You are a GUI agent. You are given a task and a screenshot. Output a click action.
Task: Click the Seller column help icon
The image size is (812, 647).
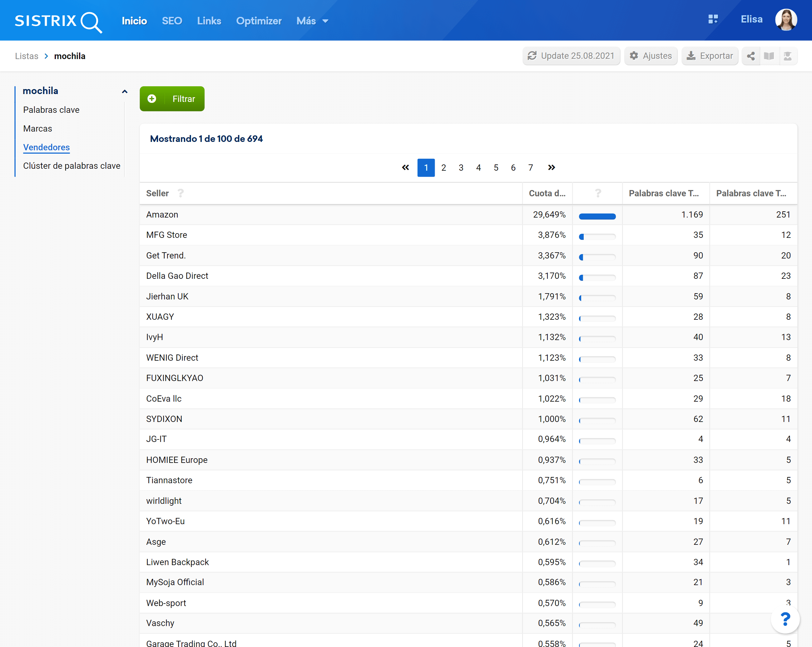pyautogui.click(x=181, y=193)
